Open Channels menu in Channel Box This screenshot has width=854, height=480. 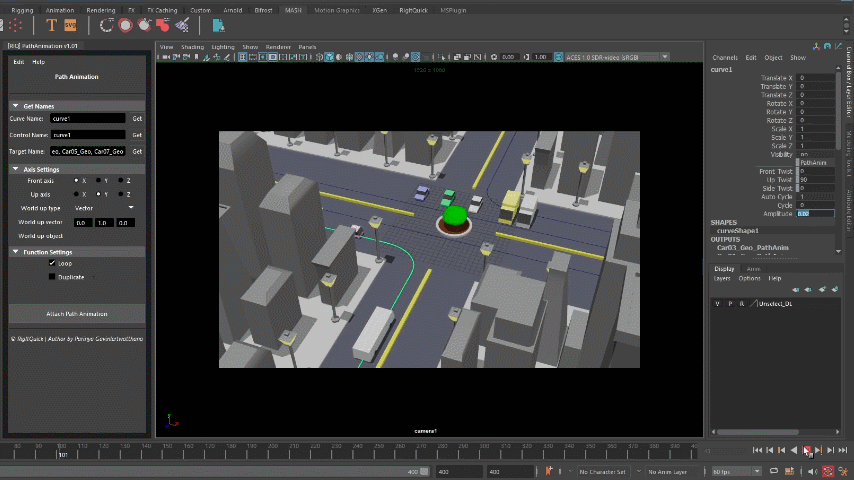click(725, 57)
